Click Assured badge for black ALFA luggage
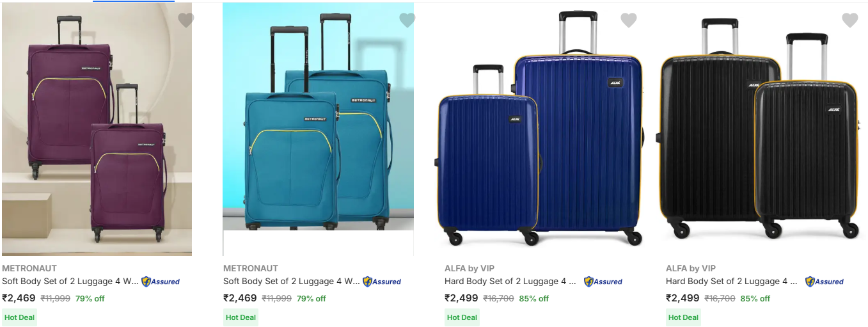Viewport: 868px width, 327px height. [x=825, y=282]
